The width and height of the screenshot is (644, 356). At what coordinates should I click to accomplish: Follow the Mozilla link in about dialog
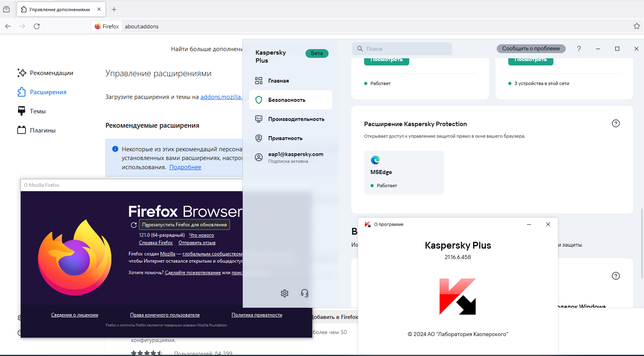[x=168, y=254]
